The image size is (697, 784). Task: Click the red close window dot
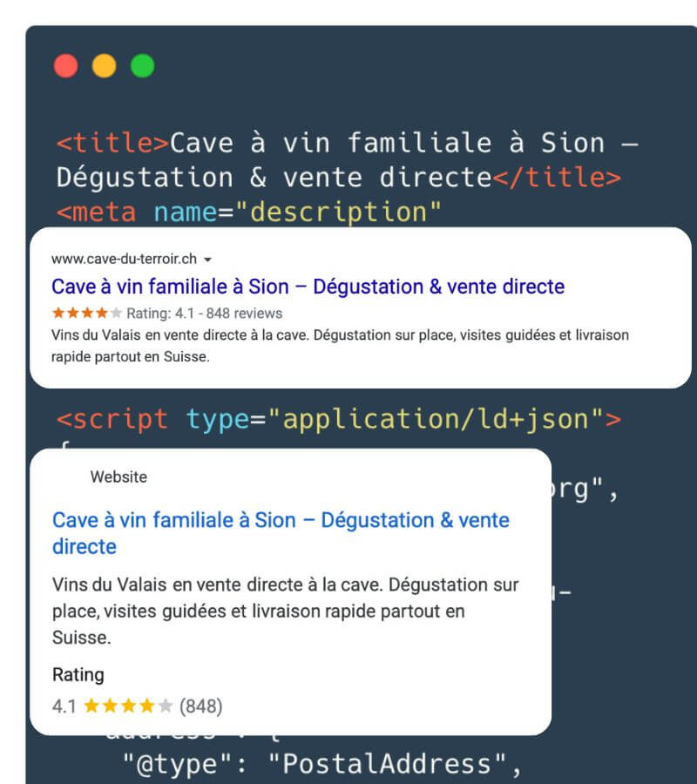[66, 65]
